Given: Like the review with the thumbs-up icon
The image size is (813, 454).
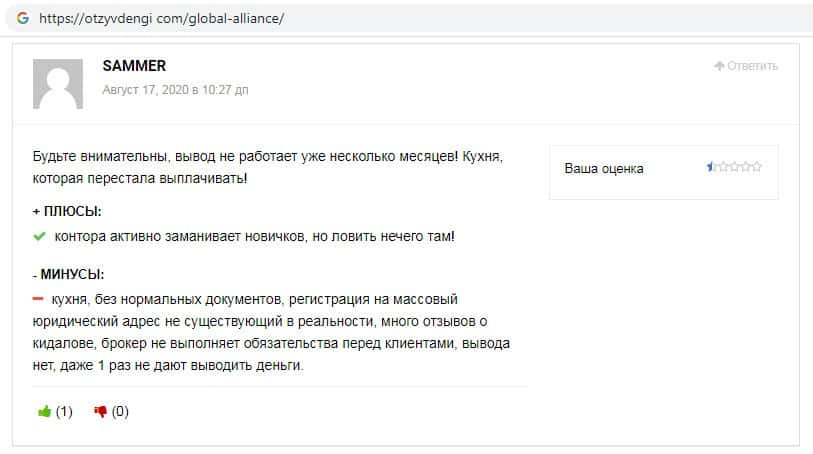Looking at the screenshot, I should tap(44, 411).
